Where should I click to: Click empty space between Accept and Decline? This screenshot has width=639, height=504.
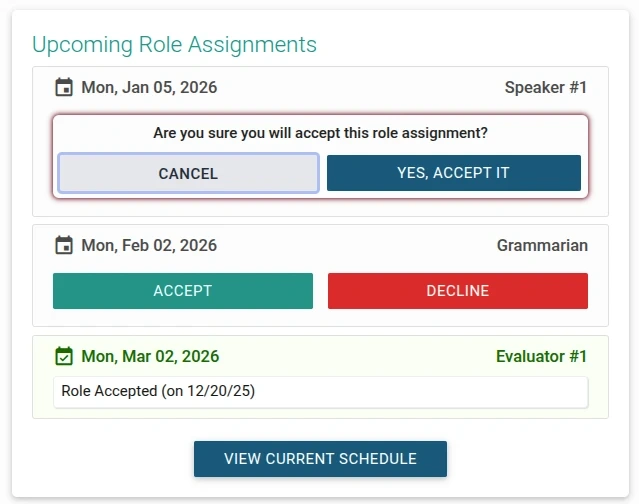[320, 291]
